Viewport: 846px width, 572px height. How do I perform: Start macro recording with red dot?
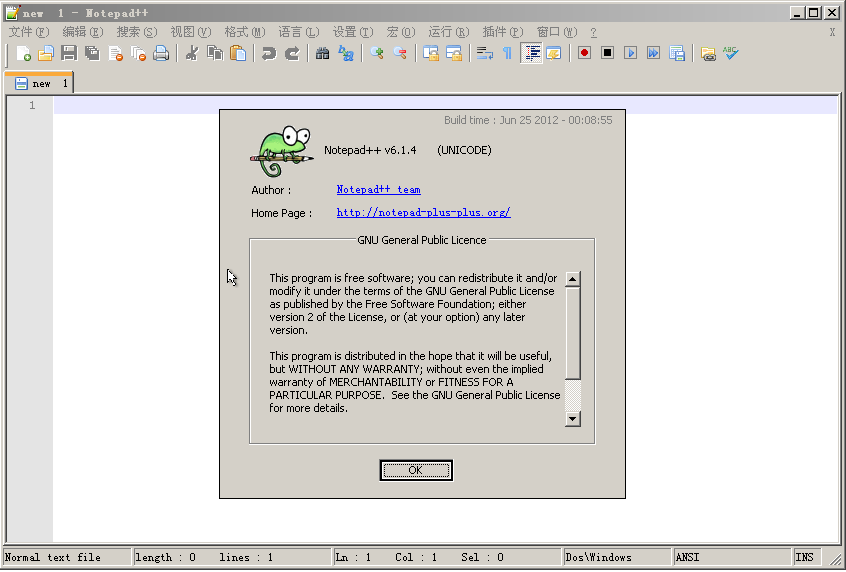tap(584, 53)
